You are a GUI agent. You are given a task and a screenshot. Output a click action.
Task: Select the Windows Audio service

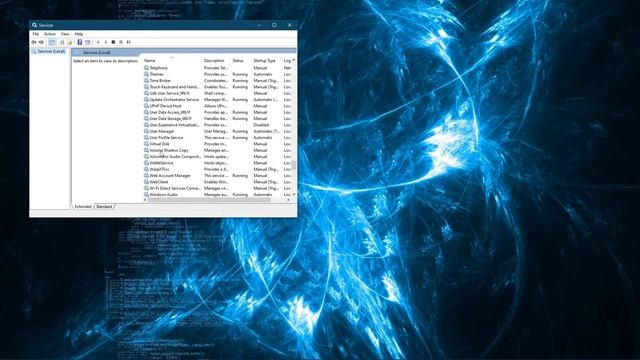[217, 195]
